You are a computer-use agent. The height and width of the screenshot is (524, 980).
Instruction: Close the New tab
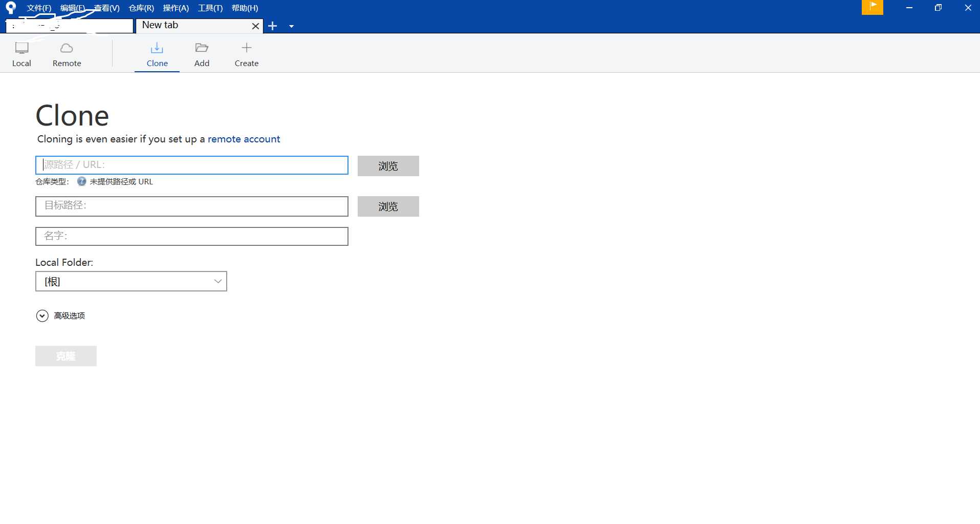tap(255, 26)
